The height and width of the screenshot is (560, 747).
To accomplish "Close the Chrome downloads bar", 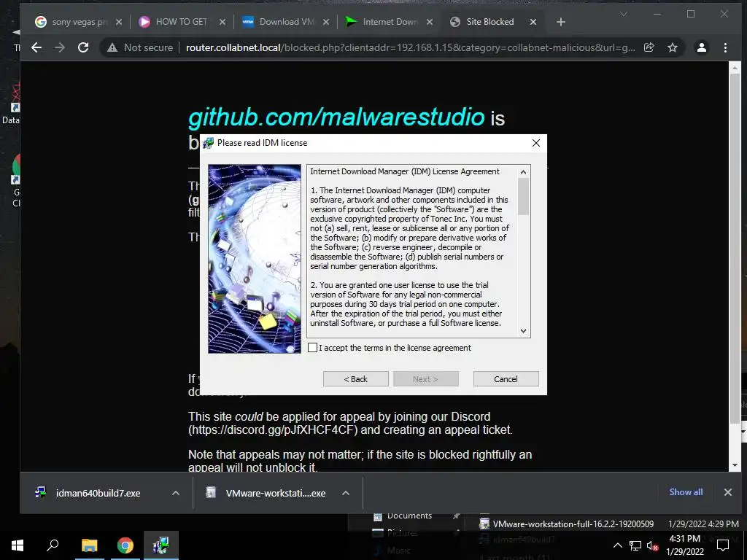I will pyautogui.click(x=727, y=492).
